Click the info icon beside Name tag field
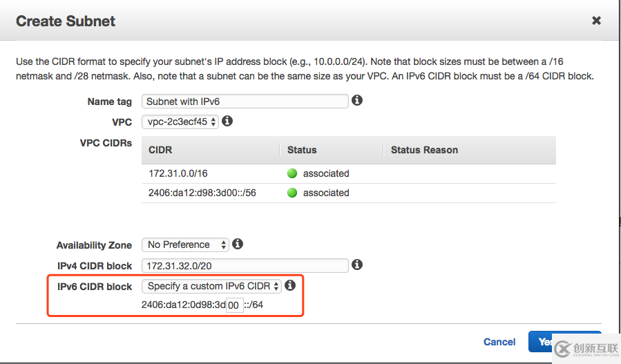 (x=357, y=101)
